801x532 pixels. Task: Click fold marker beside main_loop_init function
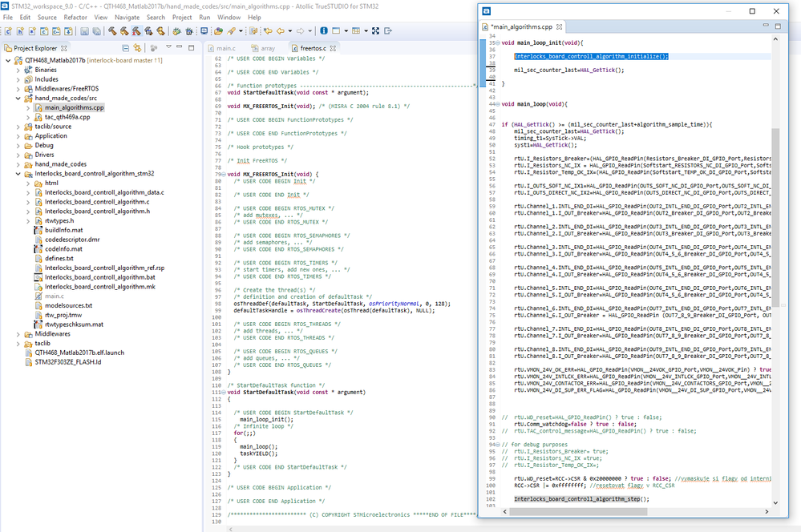tap(498, 43)
